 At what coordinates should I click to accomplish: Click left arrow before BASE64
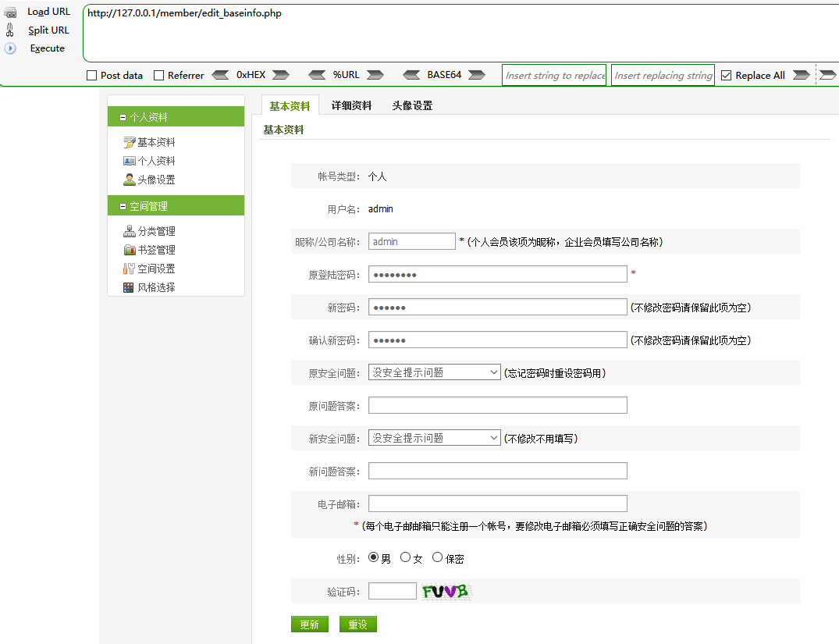pos(411,75)
